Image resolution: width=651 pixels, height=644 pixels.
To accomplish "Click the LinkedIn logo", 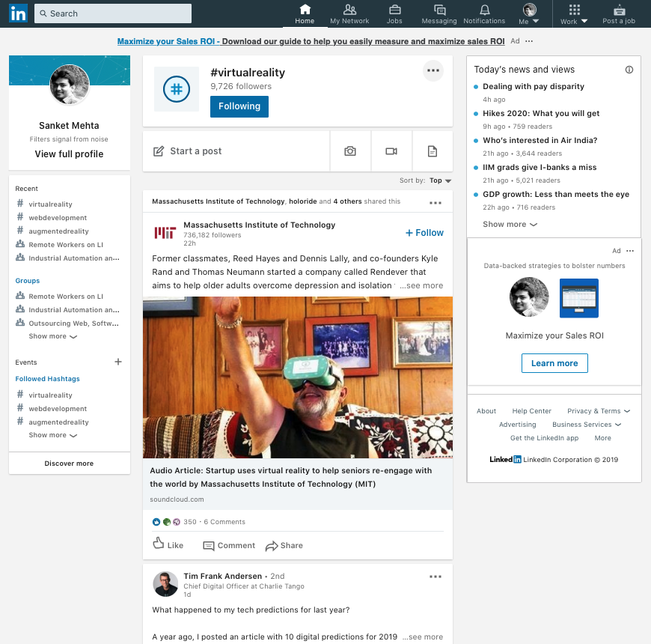I will tap(18, 13).
